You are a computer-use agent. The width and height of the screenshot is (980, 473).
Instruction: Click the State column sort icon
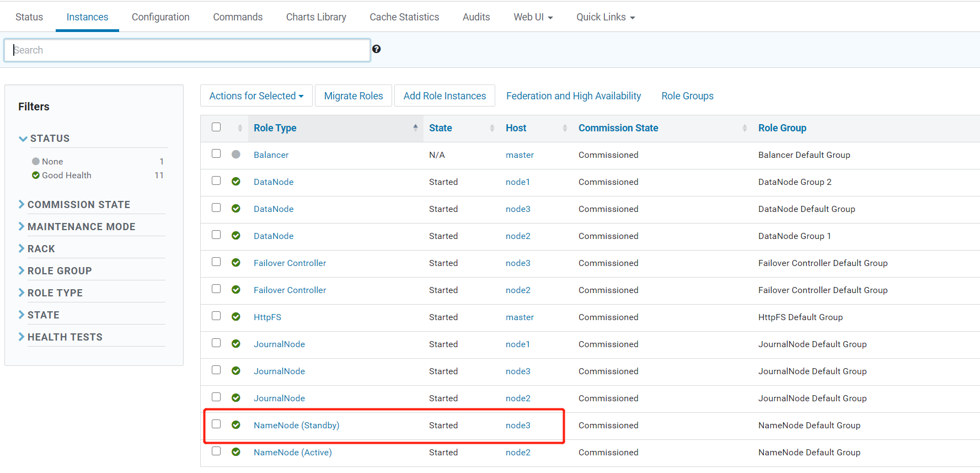pyautogui.click(x=492, y=128)
